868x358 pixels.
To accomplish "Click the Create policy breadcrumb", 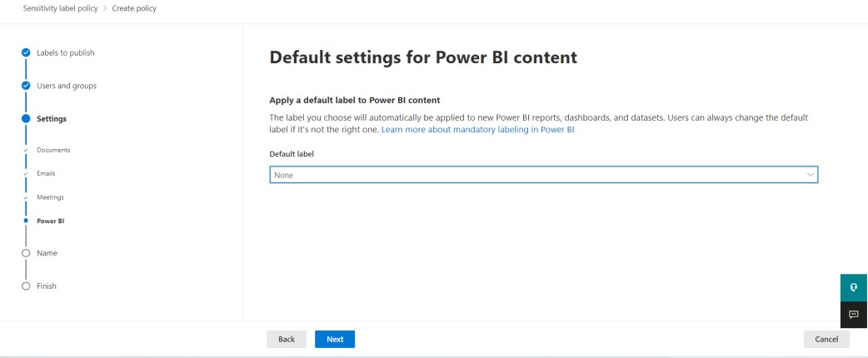I will click(x=134, y=8).
